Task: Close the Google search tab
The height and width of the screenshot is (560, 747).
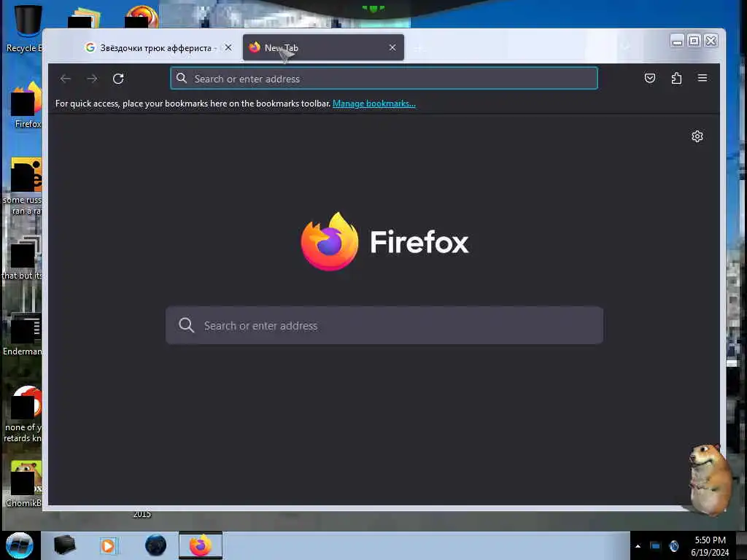Action: pyautogui.click(x=228, y=47)
